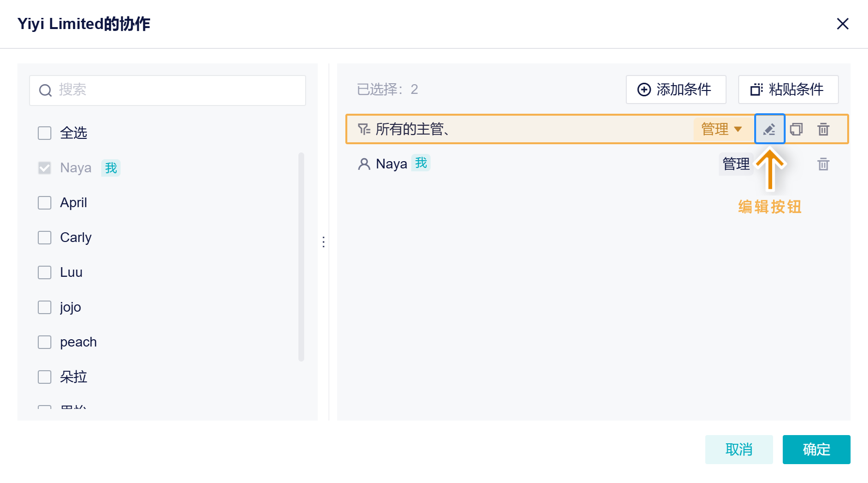Click 添加条件 to add a condition
This screenshot has height=483, width=868.
(676, 90)
